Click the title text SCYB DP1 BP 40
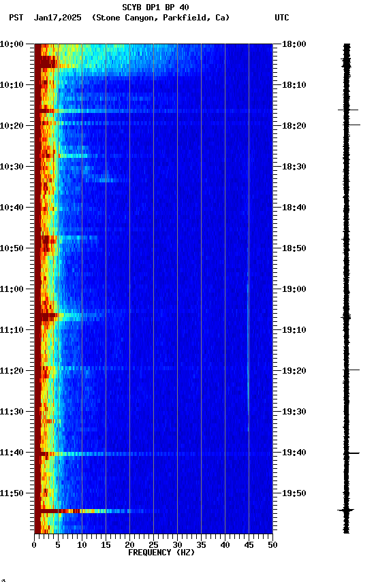The height and width of the screenshot is (588, 376). [x=155, y=7]
